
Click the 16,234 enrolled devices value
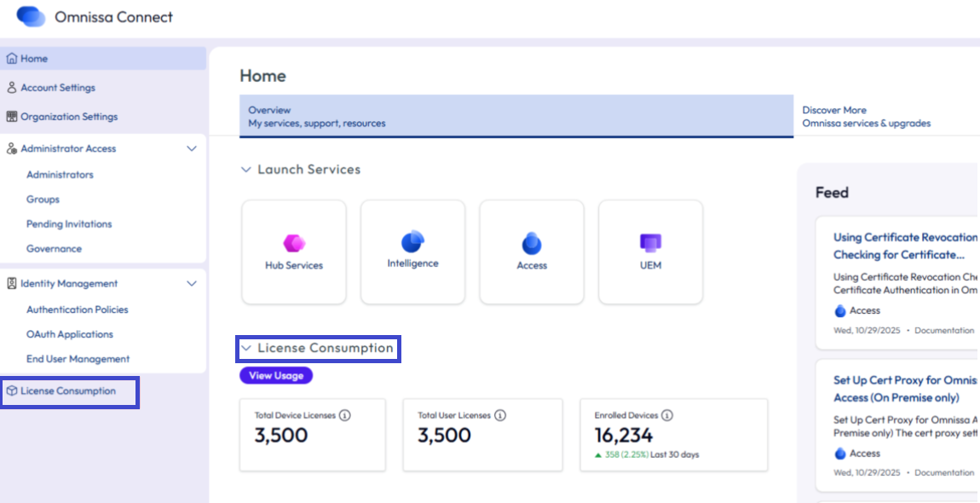click(x=624, y=435)
